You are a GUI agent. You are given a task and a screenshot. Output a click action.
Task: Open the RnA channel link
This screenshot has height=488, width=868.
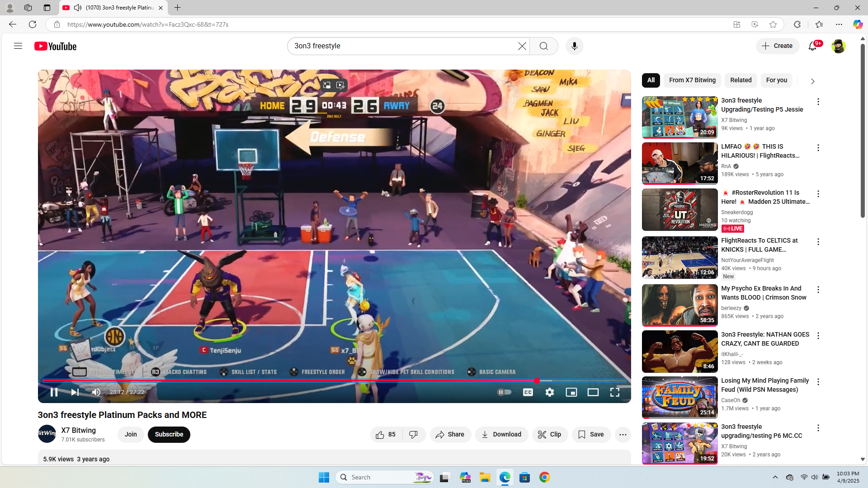tap(726, 166)
